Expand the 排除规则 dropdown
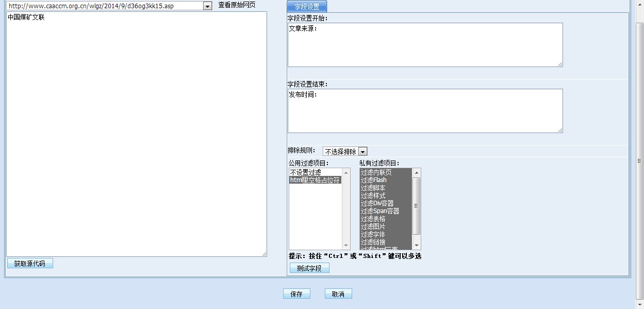Image resolution: width=644 pixels, height=309 pixels. 362,152
